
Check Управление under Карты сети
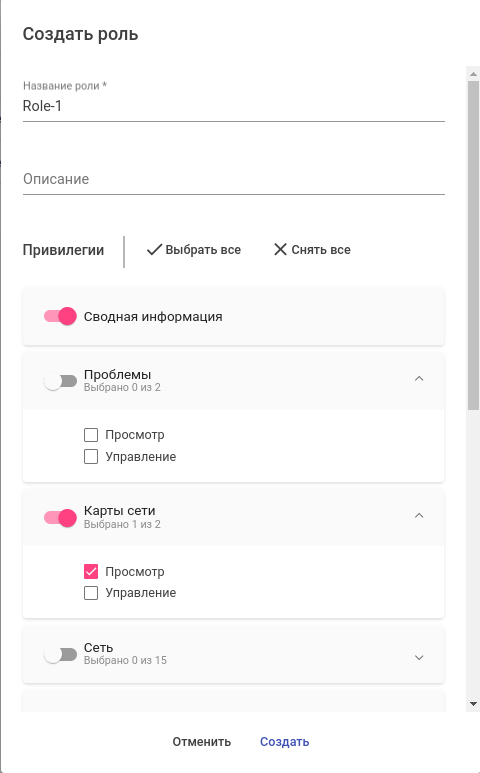point(91,593)
